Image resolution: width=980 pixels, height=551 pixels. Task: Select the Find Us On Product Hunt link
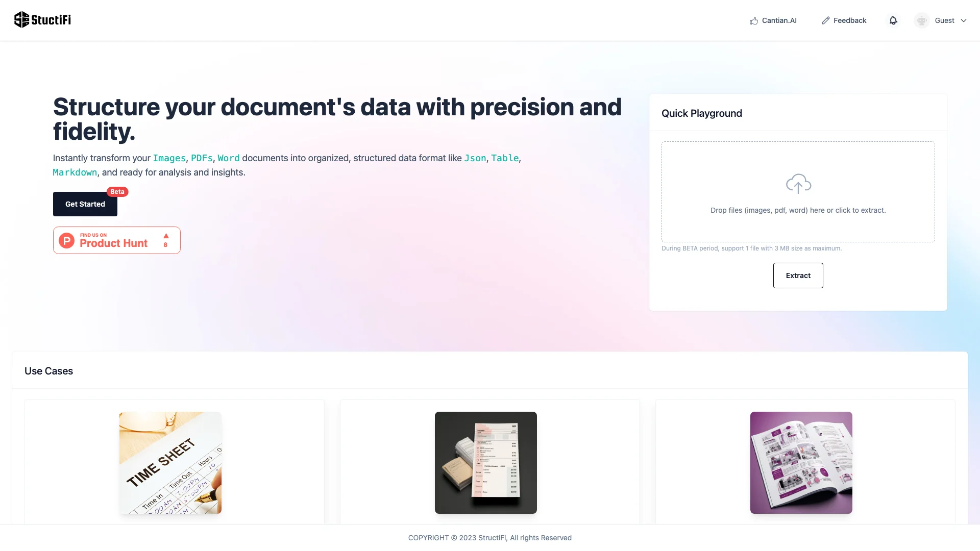(x=116, y=240)
